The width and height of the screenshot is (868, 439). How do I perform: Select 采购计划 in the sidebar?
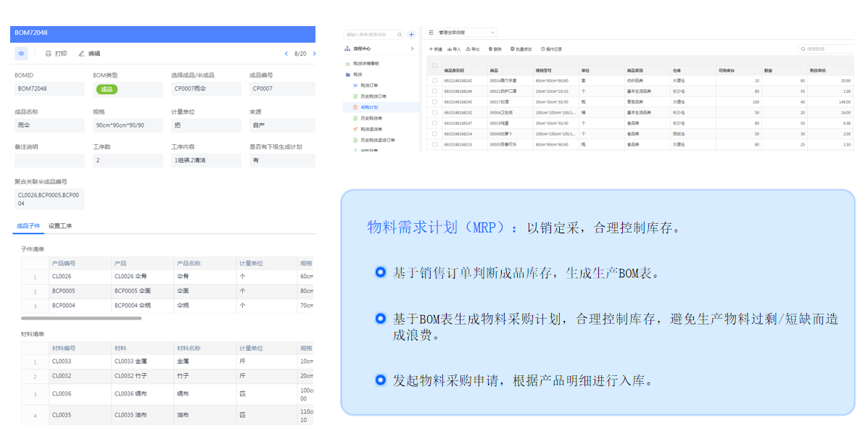(x=369, y=107)
